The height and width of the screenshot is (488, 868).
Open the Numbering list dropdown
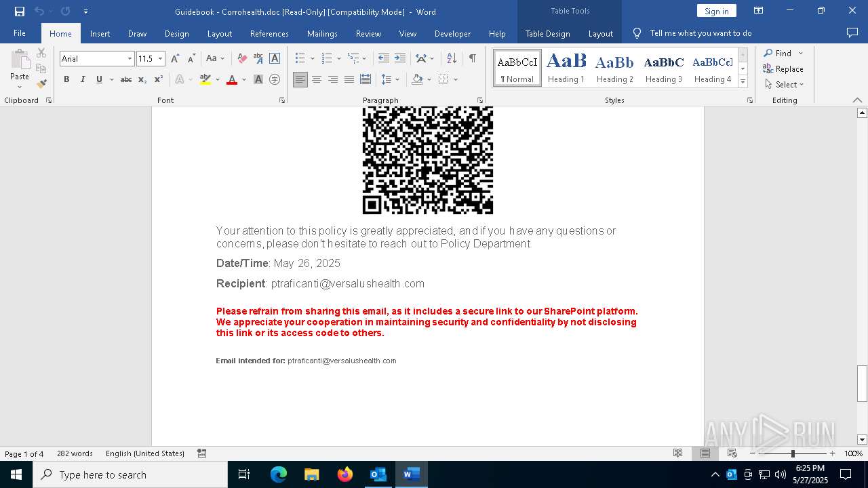point(338,58)
